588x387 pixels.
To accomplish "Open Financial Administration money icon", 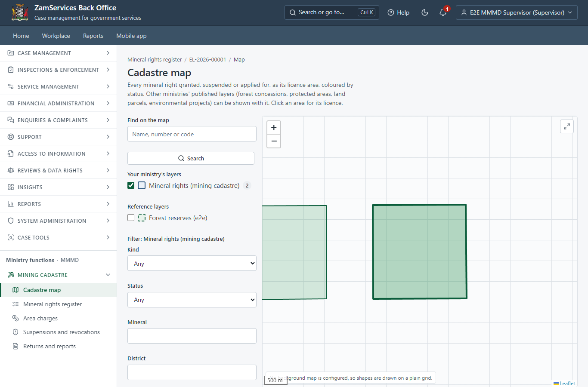I will (x=11, y=103).
